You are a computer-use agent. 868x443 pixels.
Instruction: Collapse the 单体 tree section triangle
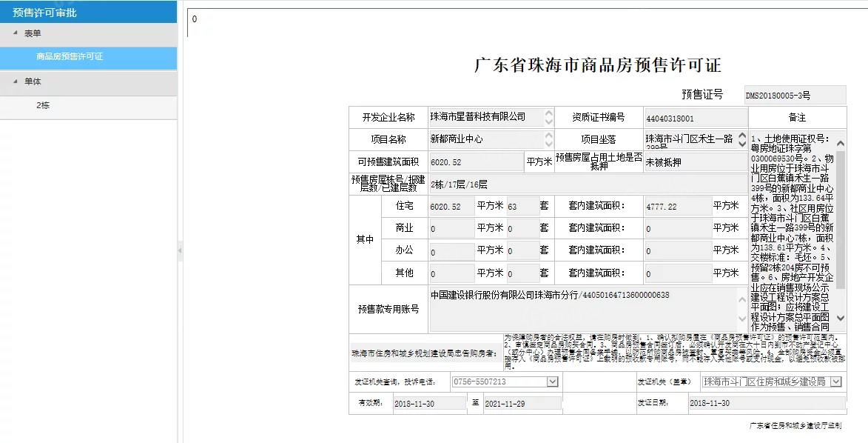pos(16,81)
